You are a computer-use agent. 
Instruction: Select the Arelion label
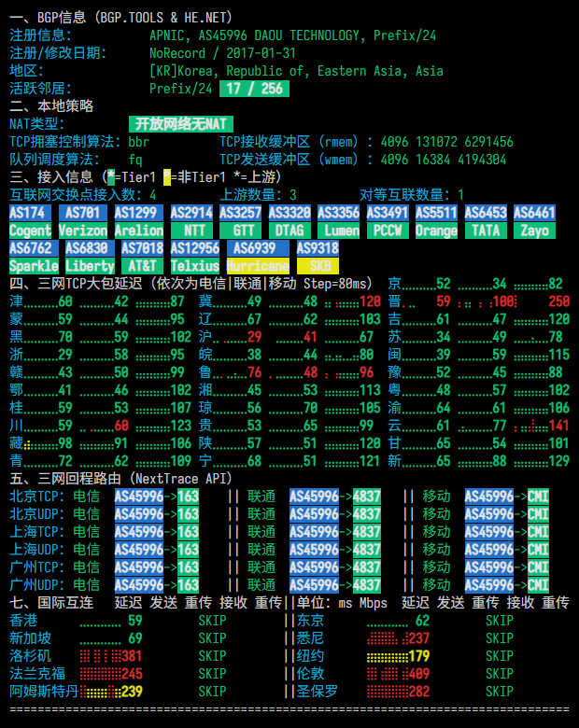(138, 231)
